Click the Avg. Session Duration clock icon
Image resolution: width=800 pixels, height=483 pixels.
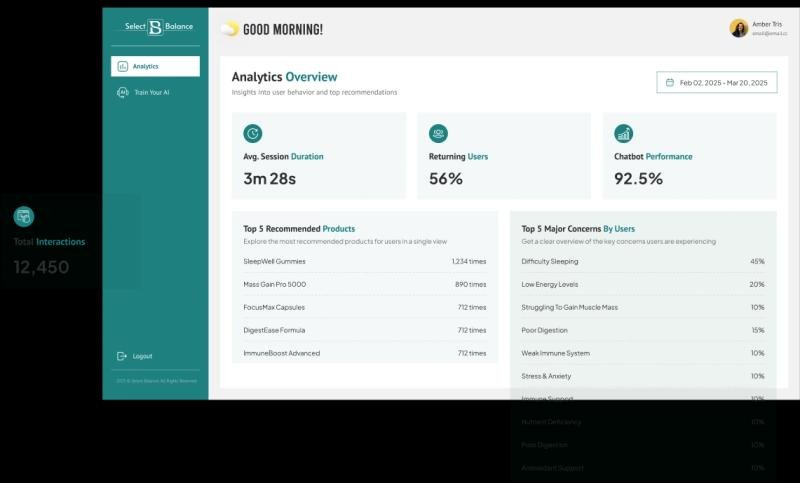click(x=252, y=133)
